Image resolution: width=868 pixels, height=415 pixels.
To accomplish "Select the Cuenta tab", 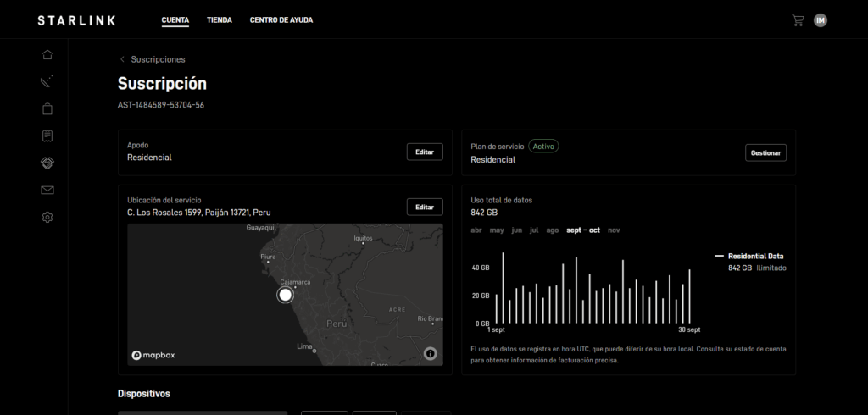I will click(x=175, y=20).
